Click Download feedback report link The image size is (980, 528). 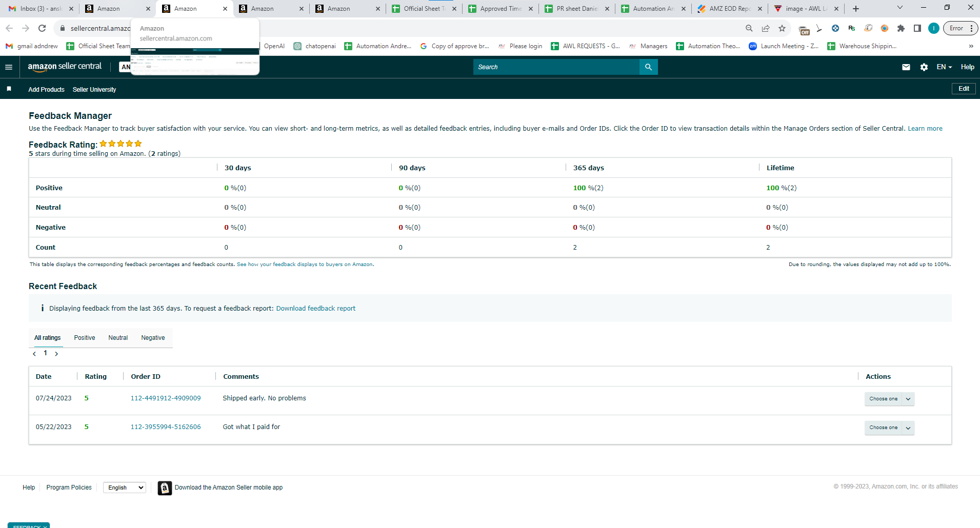[316, 309]
